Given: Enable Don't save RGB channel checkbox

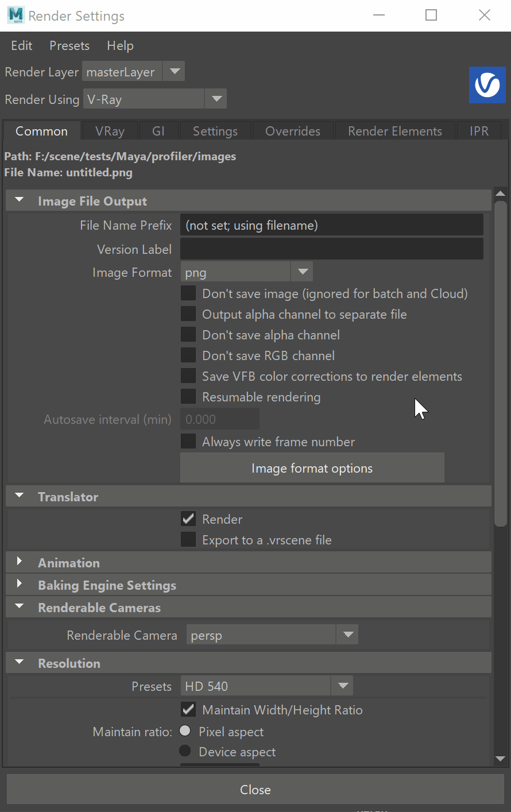Looking at the screenshot, I should (188, 355).
